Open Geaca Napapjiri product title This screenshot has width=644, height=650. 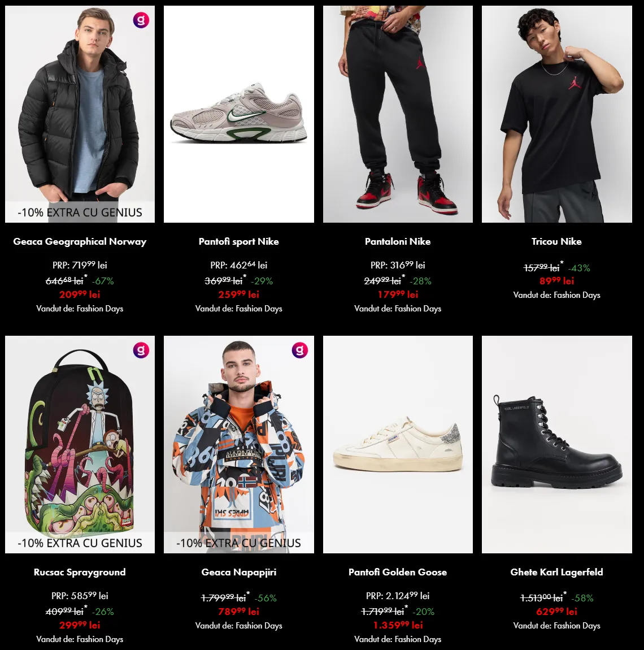pyautogui.click(x=239, y=572)
